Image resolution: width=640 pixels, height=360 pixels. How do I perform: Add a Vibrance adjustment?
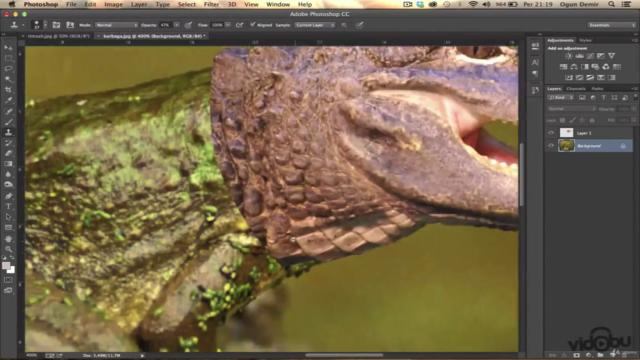(x=611, y=56)
